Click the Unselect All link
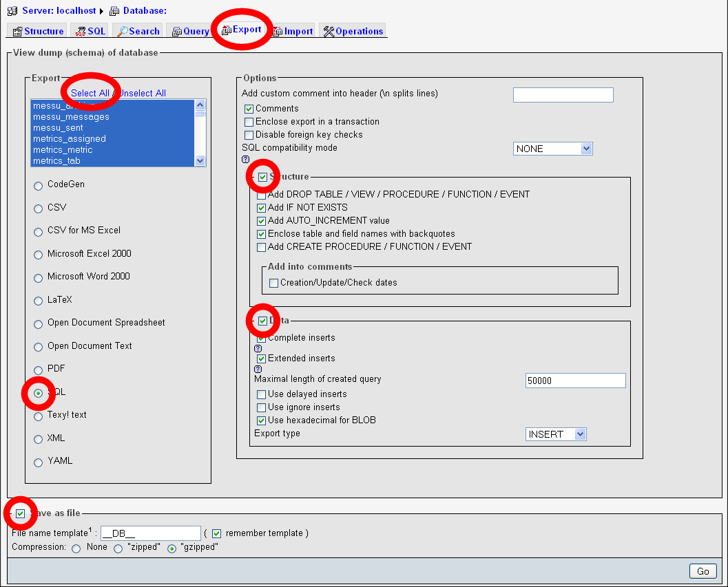 (142, 93)
